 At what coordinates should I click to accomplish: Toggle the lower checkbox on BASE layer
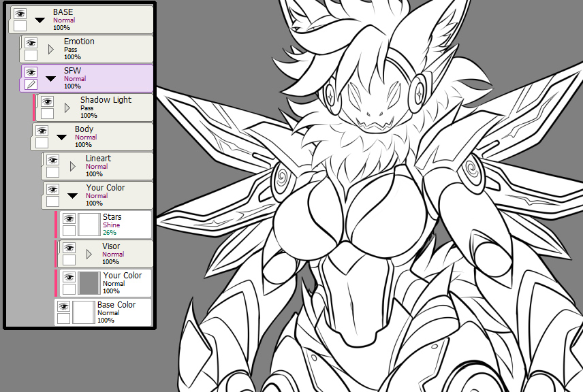pyautogui.click(x=20, y=26)
